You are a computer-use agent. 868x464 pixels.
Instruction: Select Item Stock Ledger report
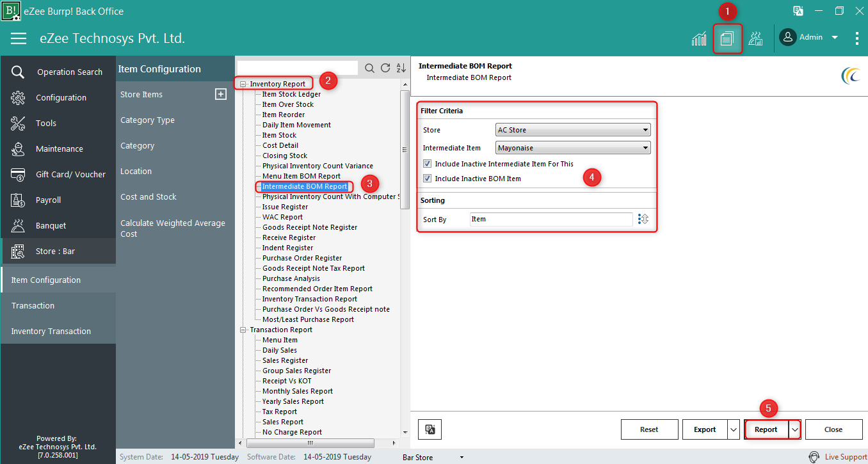[291, 94]
